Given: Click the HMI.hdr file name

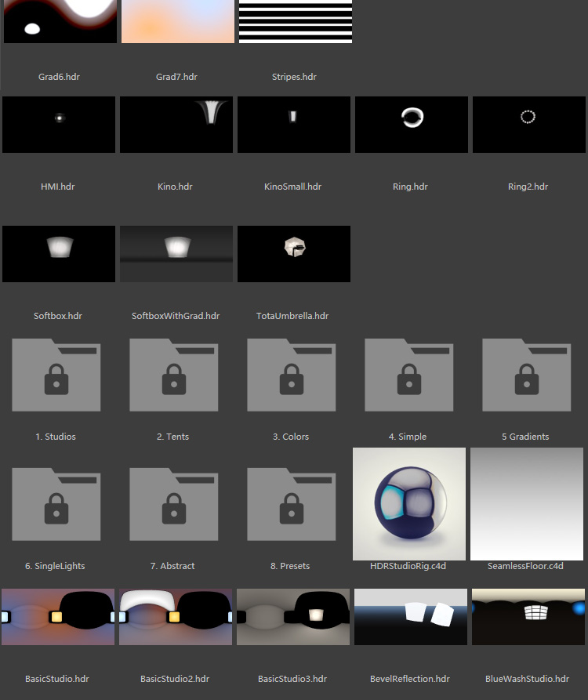Looking at the screenshot, I should (57, 187).
